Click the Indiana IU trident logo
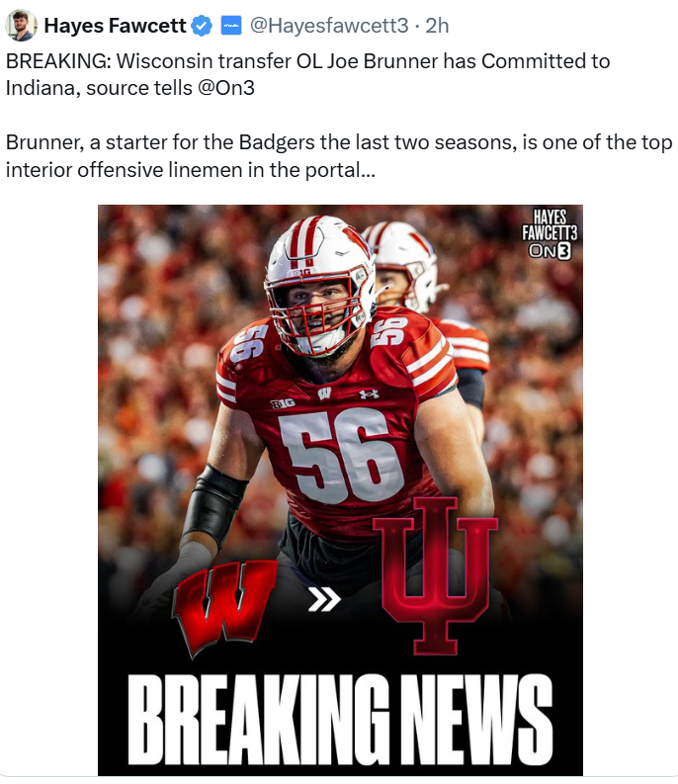This screenshot has width=678, height=784. [436, 575]
